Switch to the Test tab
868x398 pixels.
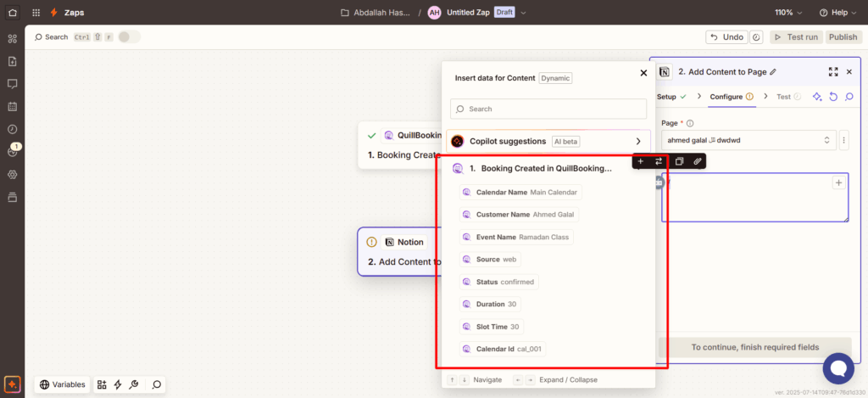coord(783,97)
